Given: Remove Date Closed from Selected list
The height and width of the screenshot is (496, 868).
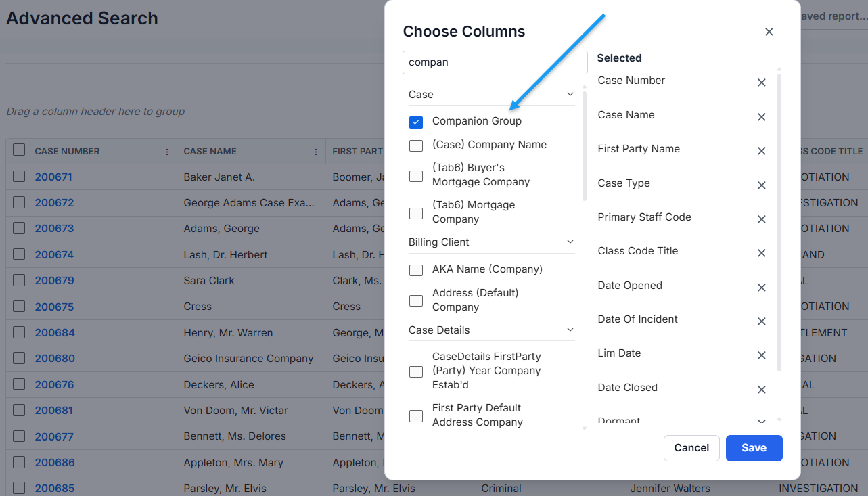Looking at the screenshot, I should [x=761, y=390].
